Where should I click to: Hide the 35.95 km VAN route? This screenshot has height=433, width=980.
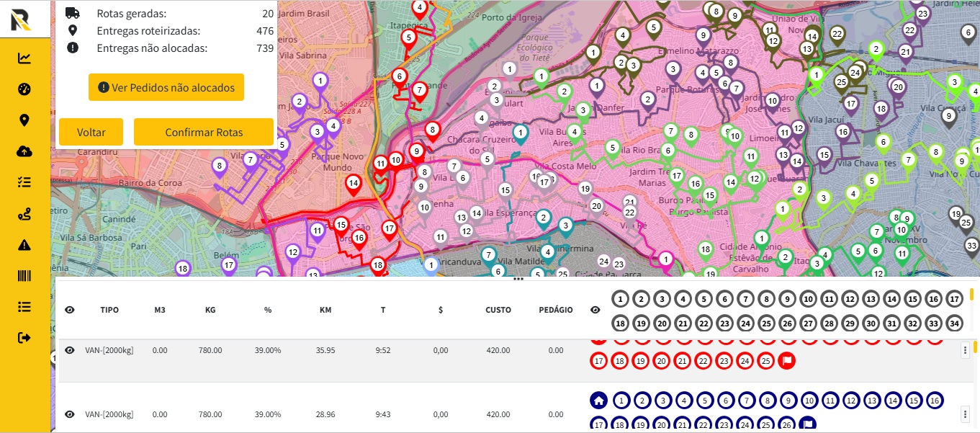(x=70, y=350)
